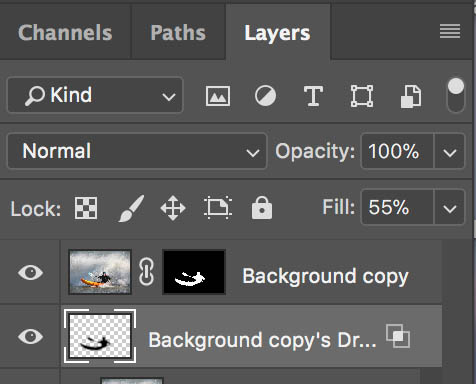Switch to the Channels tab
476x384 pixels.
(65, 33)
